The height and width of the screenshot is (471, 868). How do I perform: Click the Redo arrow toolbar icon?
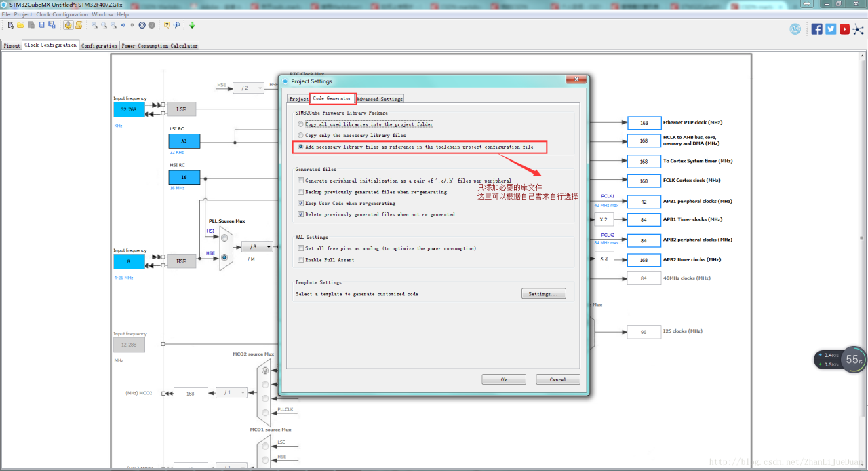tap(132, 25)
